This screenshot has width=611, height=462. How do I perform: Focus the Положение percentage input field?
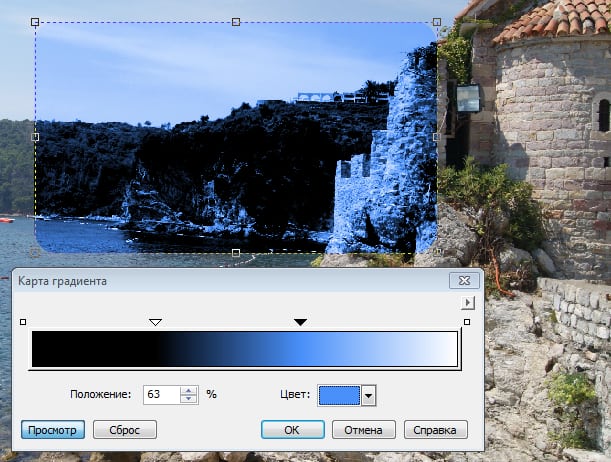(x=161, y=394)
